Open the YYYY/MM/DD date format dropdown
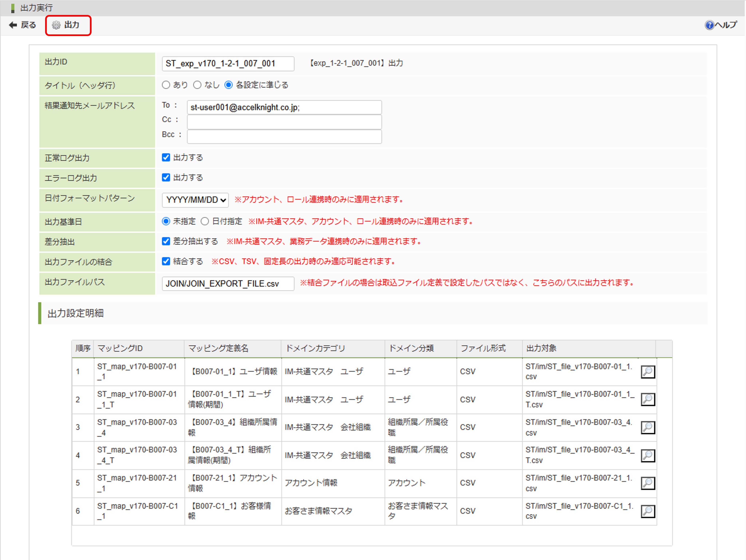Viewport: 746px width, 560px height. click(x=195, y=200)
